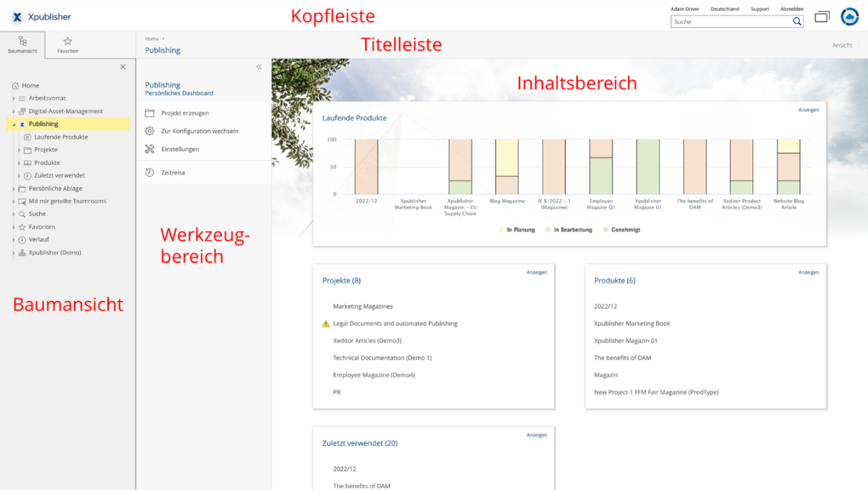Click the Arbeitsvorrat list icon in tree

[x=22, y=98]
